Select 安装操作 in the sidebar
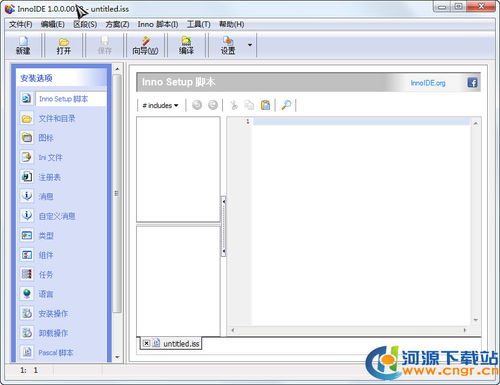The width and height of the screenshot is (500, 385). coord(53,313)
